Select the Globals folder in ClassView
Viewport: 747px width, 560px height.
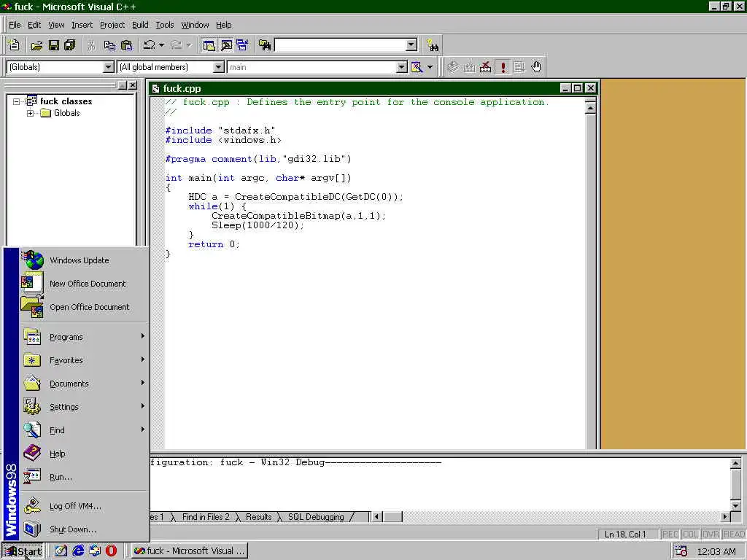coord(66,113)
